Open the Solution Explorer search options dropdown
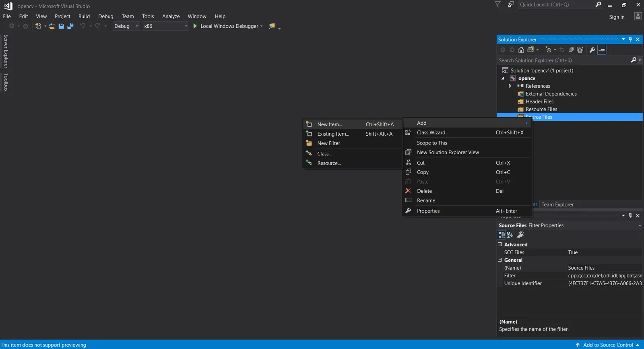Screen dimensions: 644x349 (640, 60)
